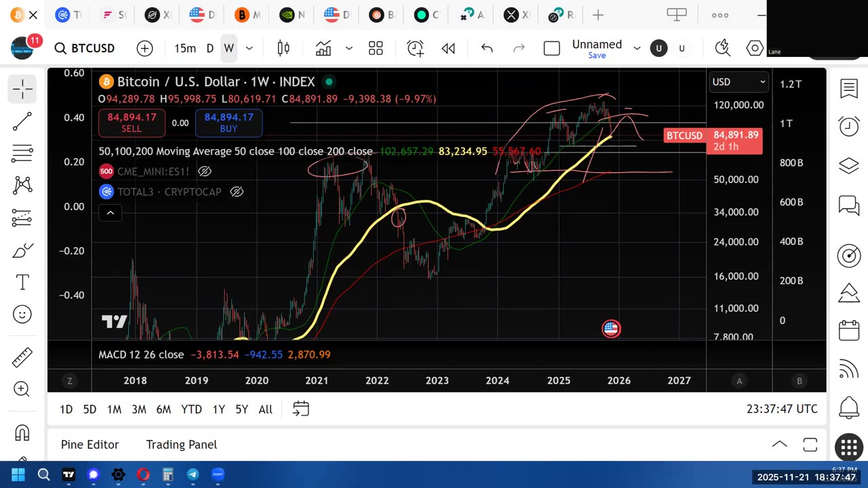
Task: Collapse the bottom panel with the chevron
Action: click(x=779, y=445)
